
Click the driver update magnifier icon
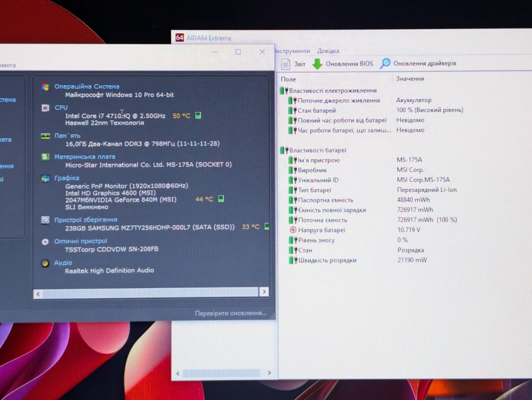[385, 63]
